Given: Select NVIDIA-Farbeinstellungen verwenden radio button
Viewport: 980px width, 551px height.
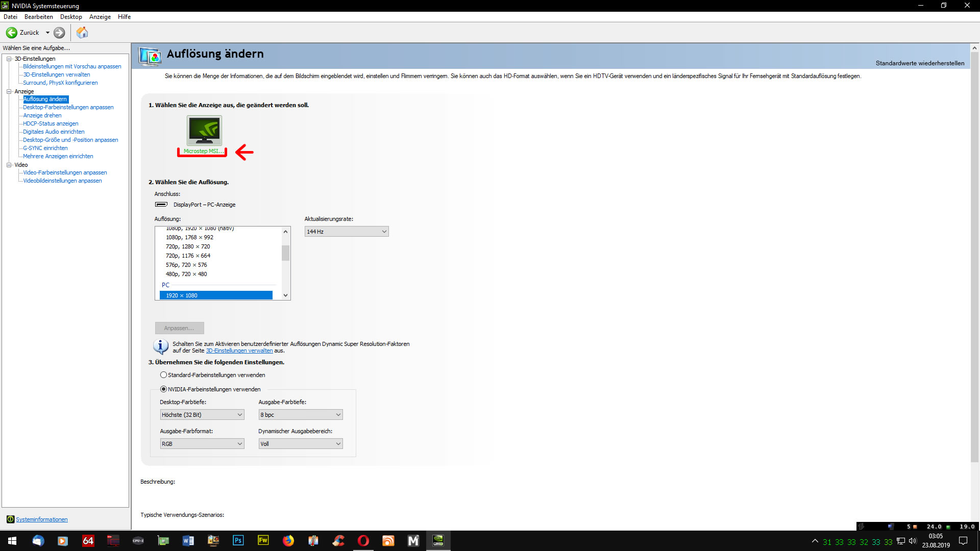Looking at the screenshot, I should tap(163, 389).
